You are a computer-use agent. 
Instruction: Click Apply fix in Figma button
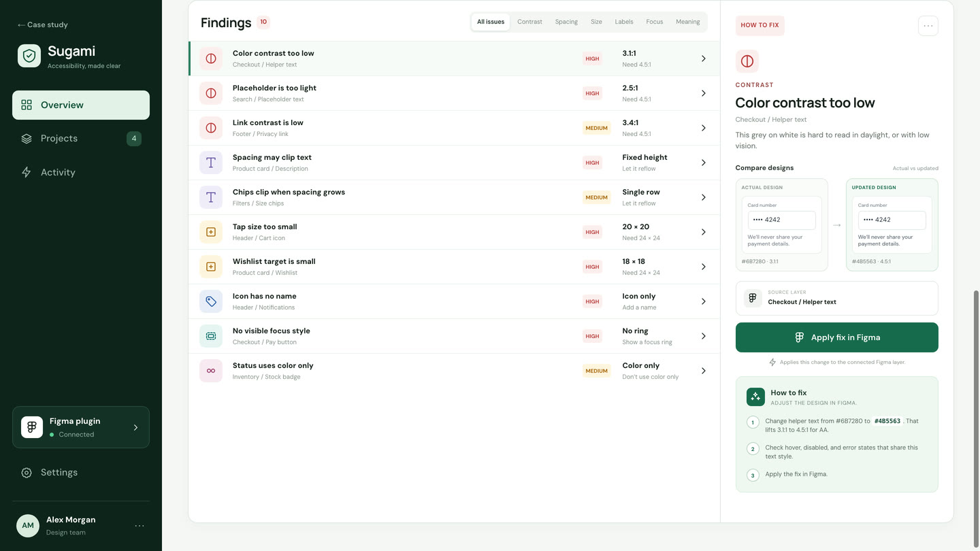[x=837, y=337]
